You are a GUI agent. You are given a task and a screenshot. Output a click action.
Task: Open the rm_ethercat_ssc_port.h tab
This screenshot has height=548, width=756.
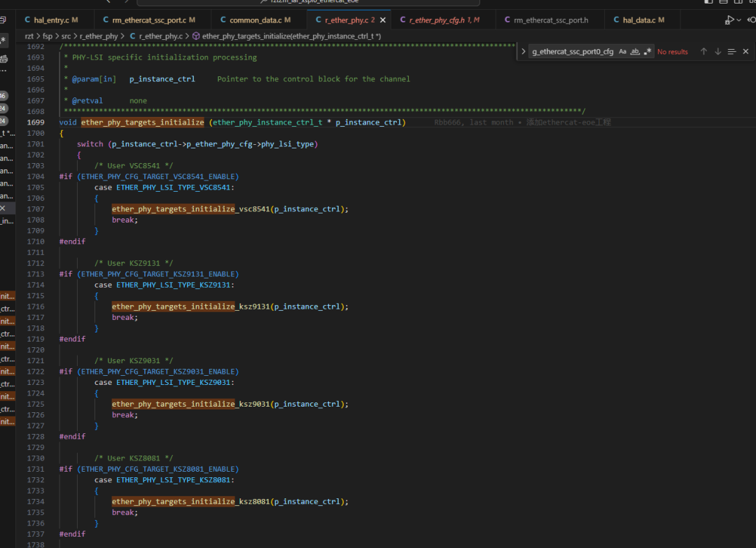(x=550, y=20)
